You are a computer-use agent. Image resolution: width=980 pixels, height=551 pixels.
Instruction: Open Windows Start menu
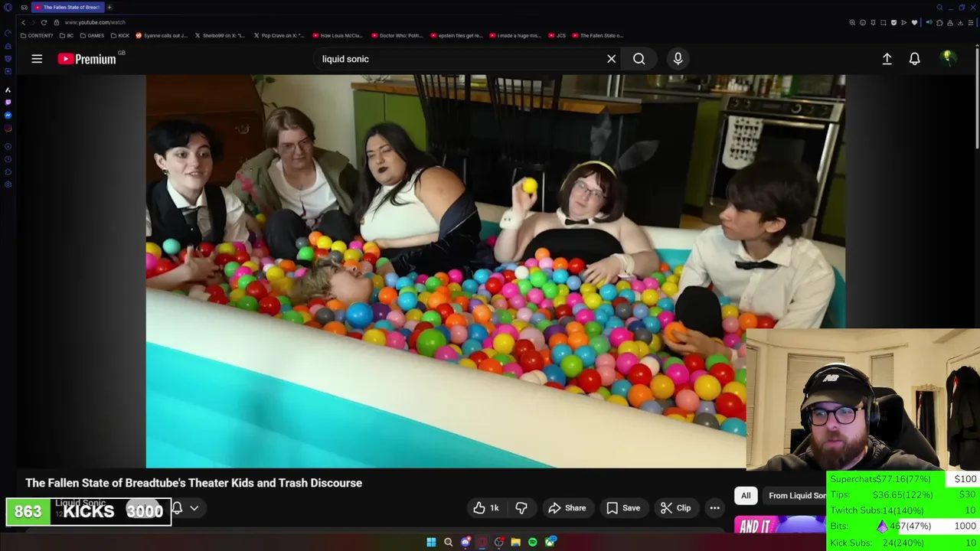pos(431,543)
